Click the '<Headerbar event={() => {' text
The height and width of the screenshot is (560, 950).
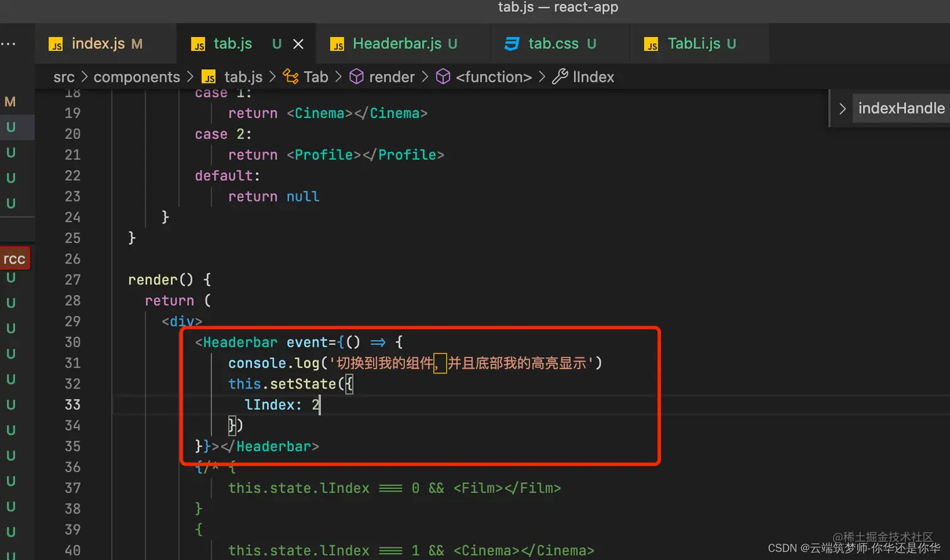(x=299, y=343)
